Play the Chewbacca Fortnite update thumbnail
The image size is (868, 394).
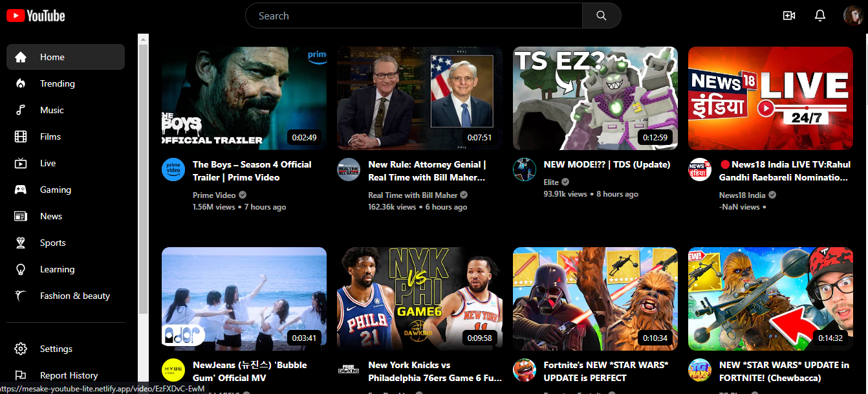pyautogui.click(x=770, y=299)
